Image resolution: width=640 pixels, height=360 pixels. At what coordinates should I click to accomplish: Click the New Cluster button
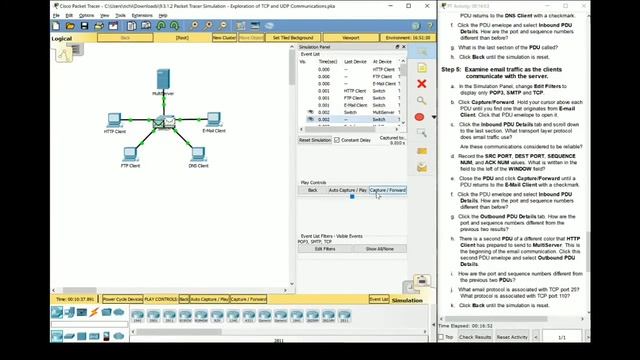pos(224,38)
